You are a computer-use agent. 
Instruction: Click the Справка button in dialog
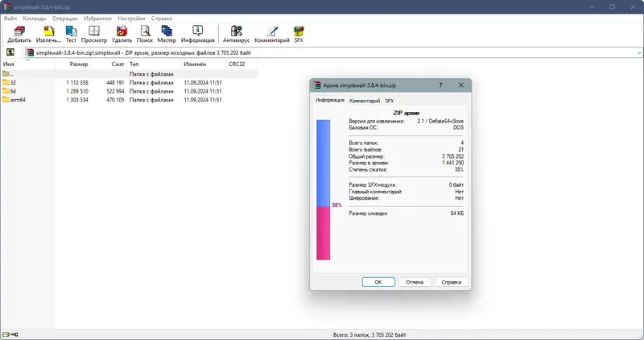tap(452, 282)
